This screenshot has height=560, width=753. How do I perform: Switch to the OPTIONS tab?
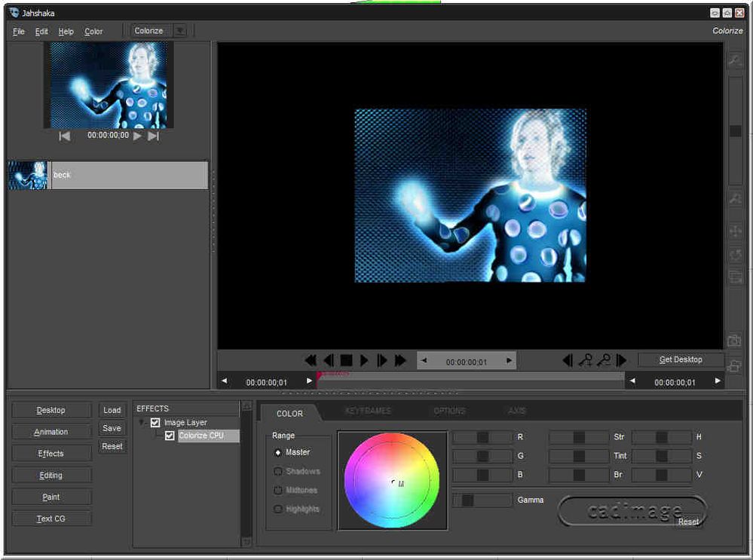(449, 411)
